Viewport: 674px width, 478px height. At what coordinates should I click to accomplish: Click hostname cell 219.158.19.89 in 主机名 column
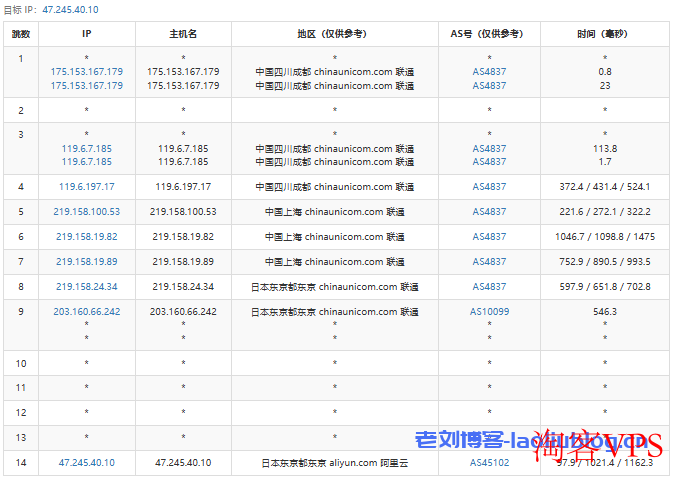[183, 261]
